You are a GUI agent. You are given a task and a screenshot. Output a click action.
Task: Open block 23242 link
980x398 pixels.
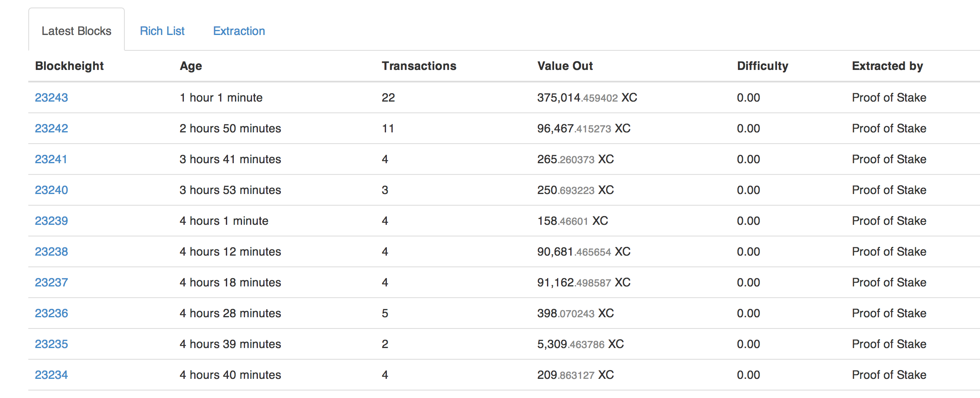point(52,128)
